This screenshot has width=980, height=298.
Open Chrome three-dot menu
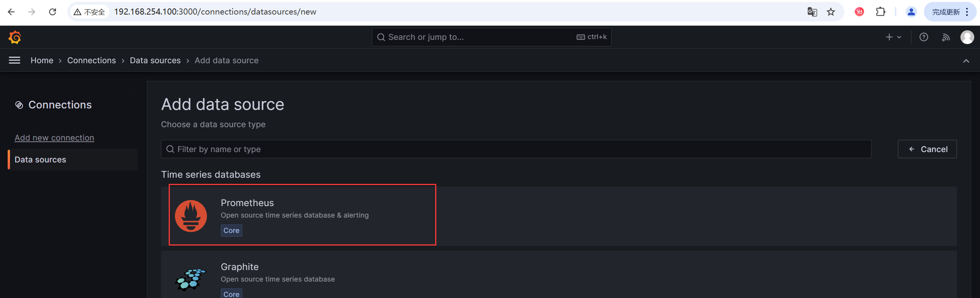click(967, 12)
